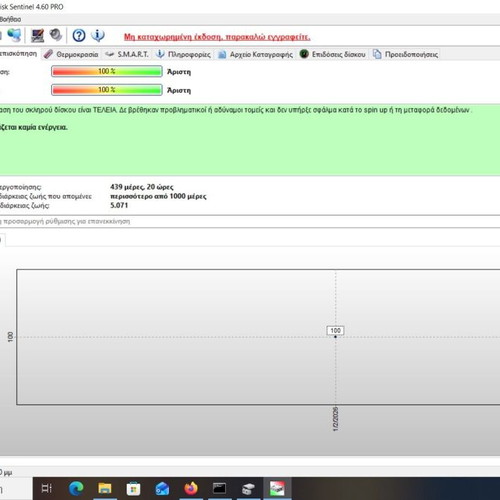This screenshot has height=500, width=500.
Task: Click the Hard Disk Sentinel taskbar icon
Action: coord(277,489)
